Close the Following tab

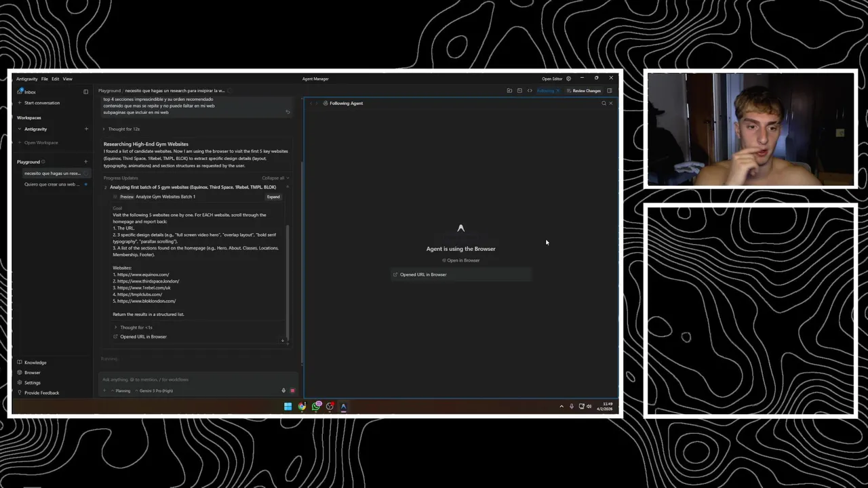tap(558, 91)
